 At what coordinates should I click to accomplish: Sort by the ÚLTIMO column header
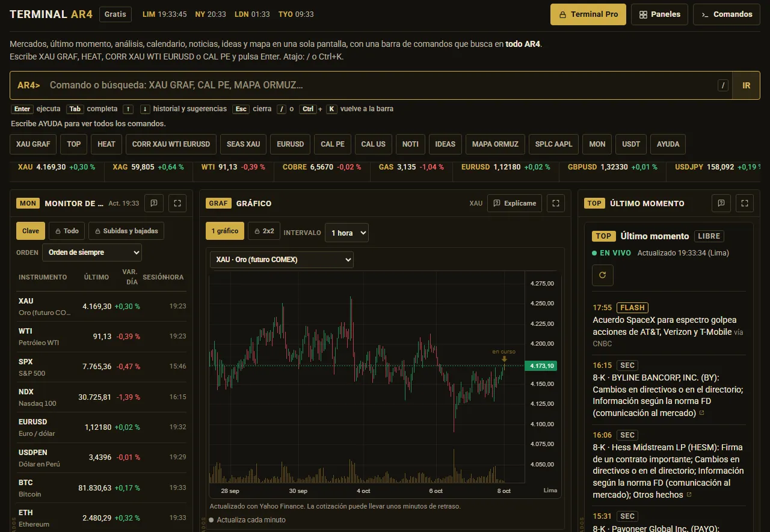tap(96, 277)
